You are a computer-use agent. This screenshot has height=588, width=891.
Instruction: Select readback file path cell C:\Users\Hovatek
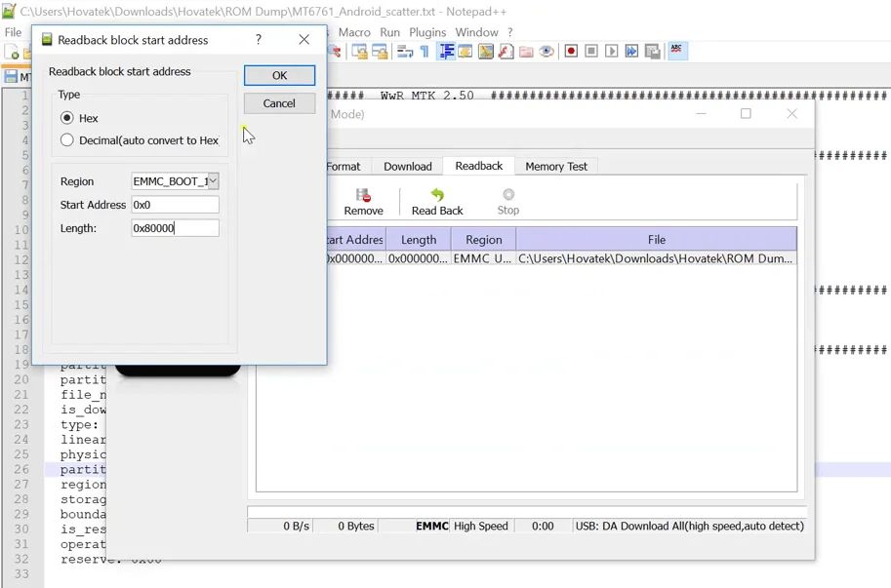[x=655, y=258]
